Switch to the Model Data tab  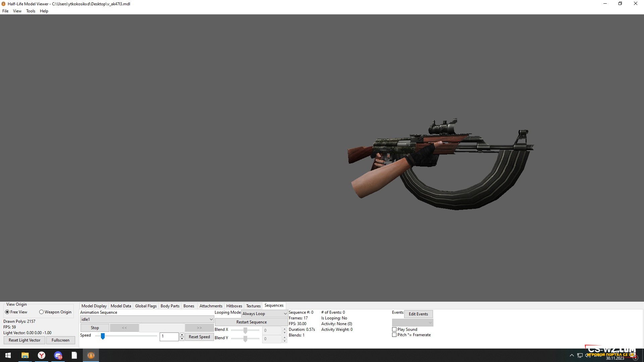click(121, 306)
